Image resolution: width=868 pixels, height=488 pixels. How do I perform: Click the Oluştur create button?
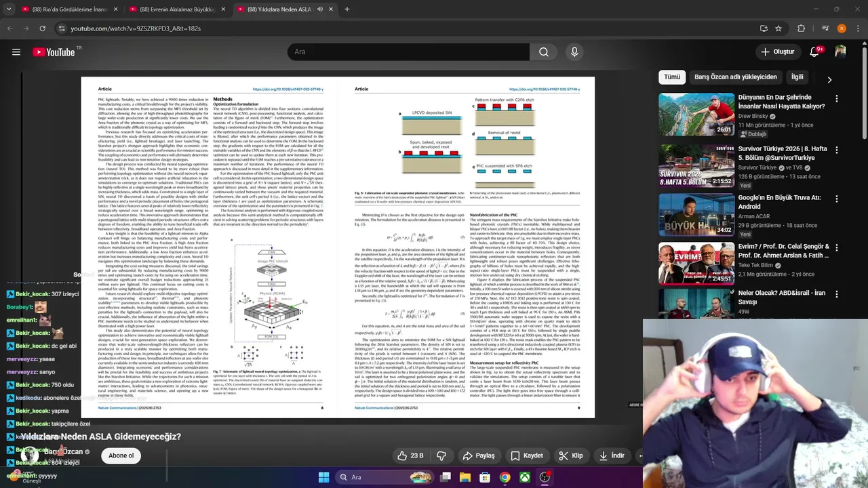click(x=776, y=52)
